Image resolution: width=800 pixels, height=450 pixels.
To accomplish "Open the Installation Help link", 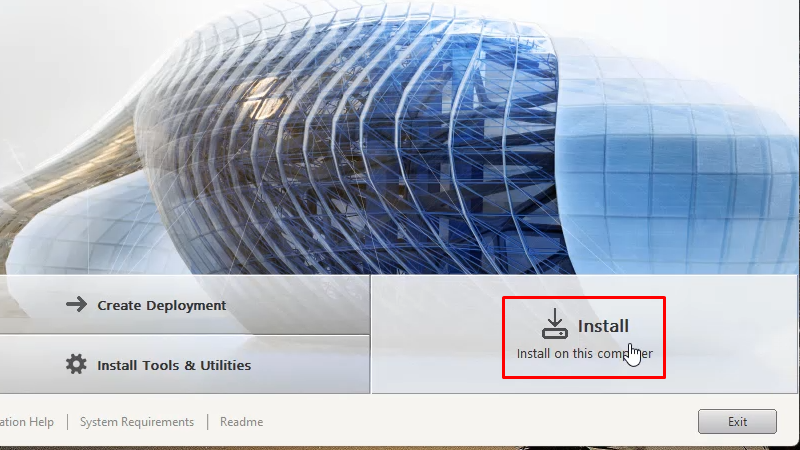I will [x=27, y=422].
